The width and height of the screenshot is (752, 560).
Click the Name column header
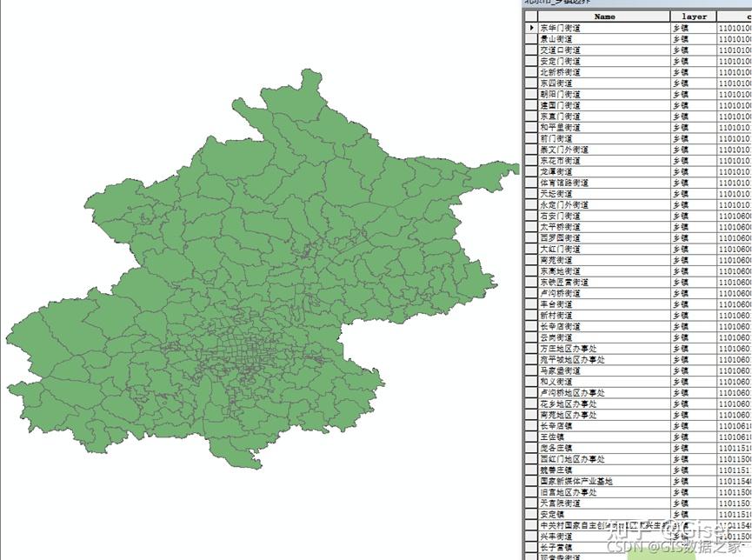click(x=604, y=17)
